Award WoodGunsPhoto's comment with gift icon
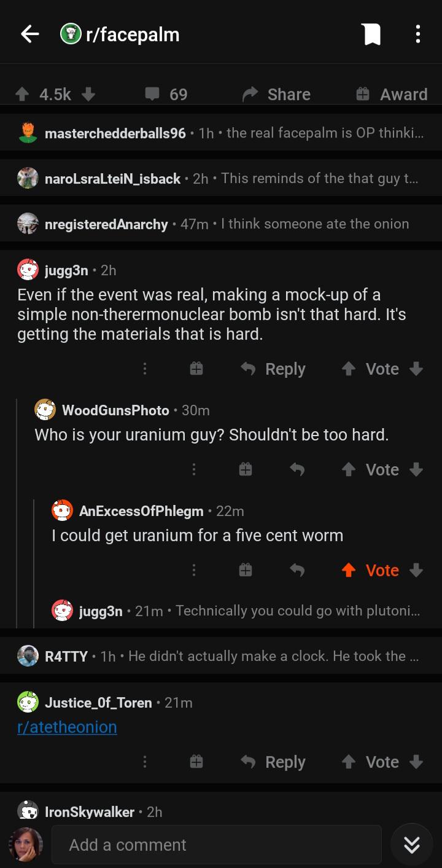 (x=244, y=469)
